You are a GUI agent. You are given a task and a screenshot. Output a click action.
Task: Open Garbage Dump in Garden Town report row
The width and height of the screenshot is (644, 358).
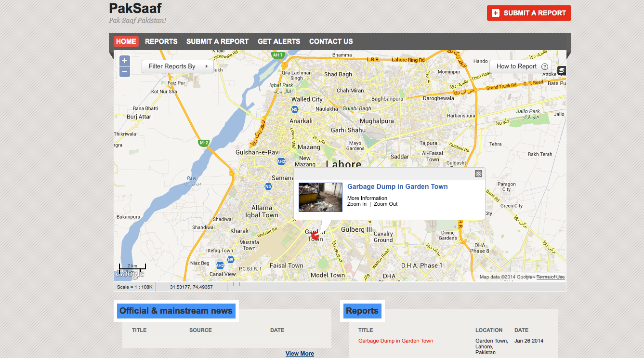coord(395,341)
